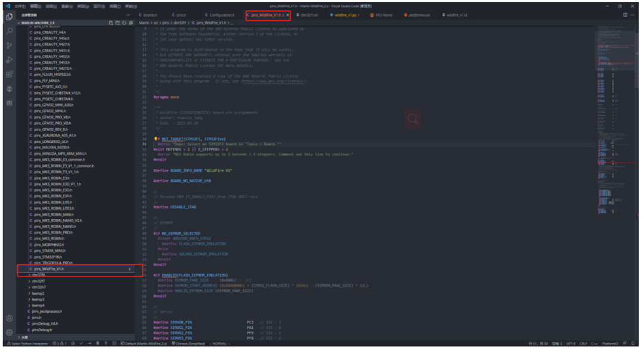Click New File icon in explorer header
The width and height of the screenshot is (644, 352).
pyautogui.click(x=111, y=23)
